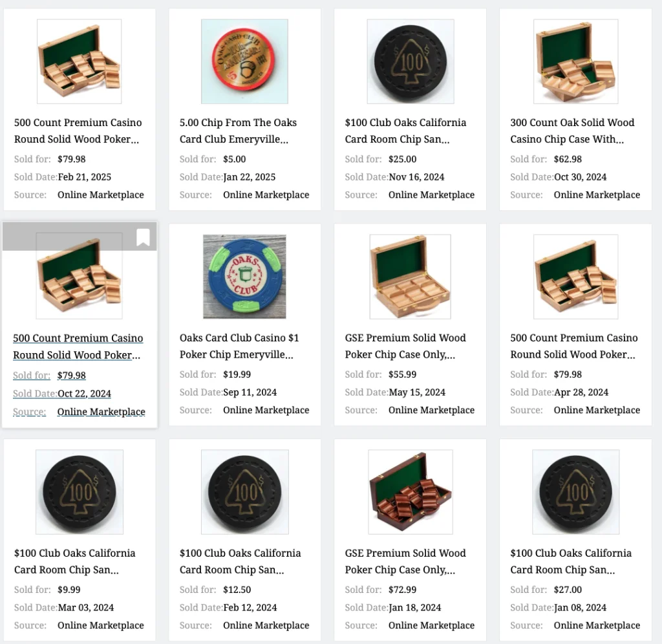This screenshot has width=662, height=644.
Task: Open the 500 Count case image sold Feb 21, 2025
Action: (x=80, y=61)
